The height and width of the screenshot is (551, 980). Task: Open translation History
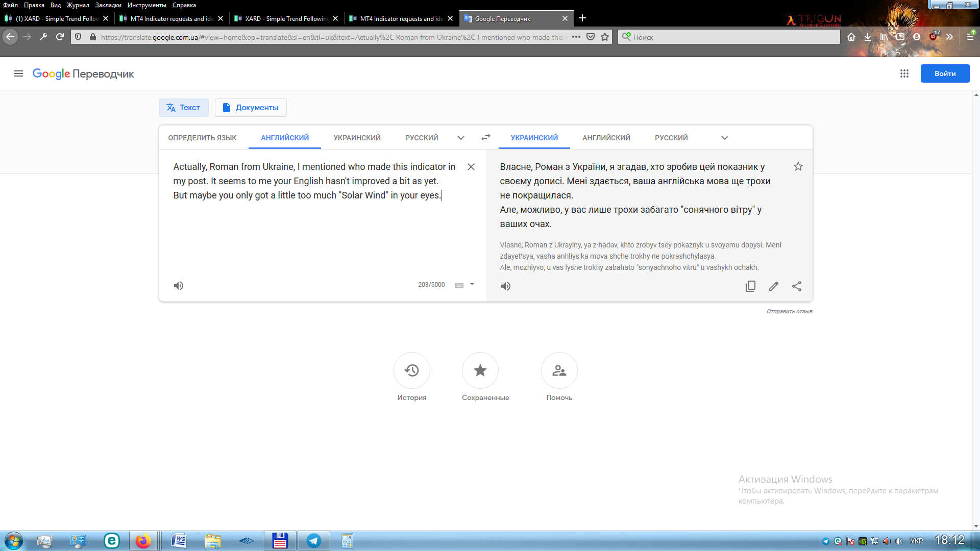pos(411,370)
